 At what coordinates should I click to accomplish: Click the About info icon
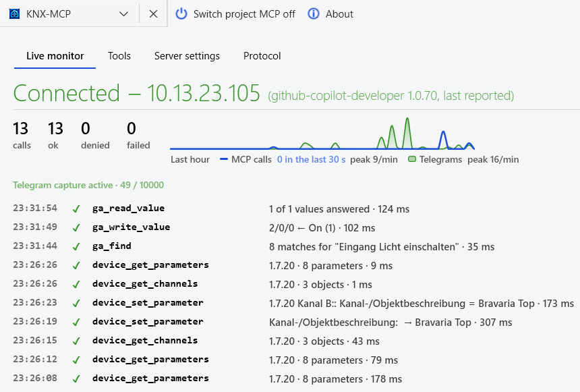click(x=314, y=14)
